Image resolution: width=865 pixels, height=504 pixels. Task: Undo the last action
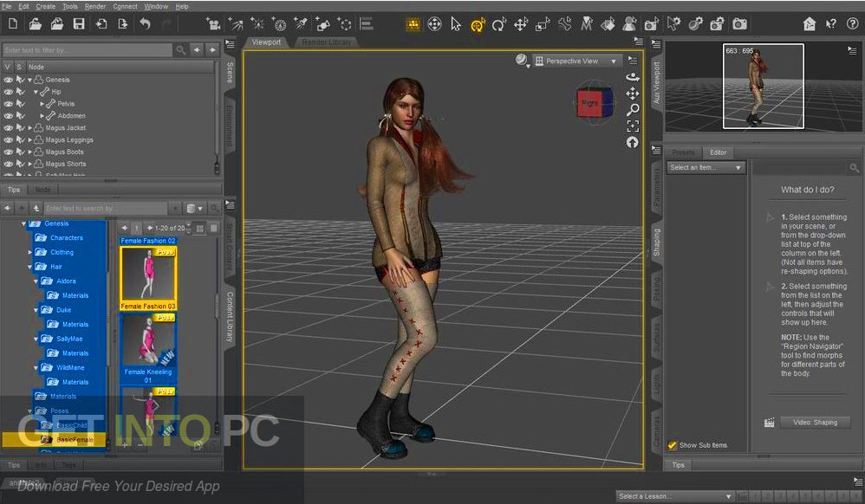(x=145, y=23)
